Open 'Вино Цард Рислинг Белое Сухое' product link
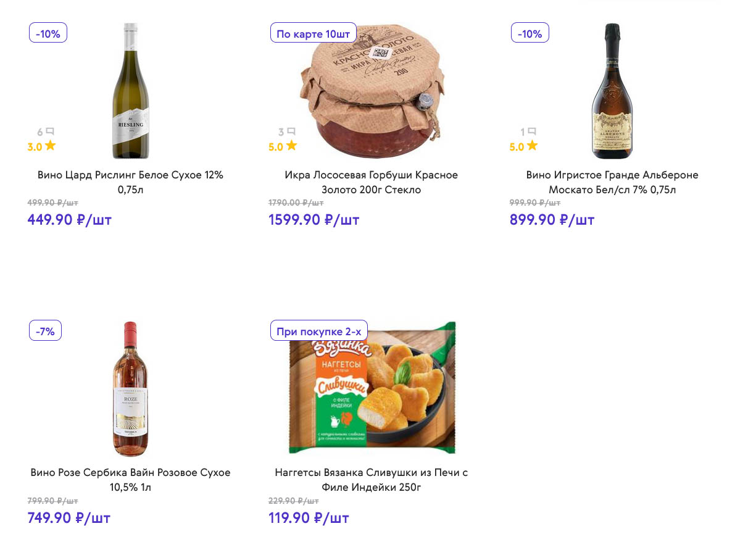The height and width of the screenshot is (534, 756). [x=130, y=182]
